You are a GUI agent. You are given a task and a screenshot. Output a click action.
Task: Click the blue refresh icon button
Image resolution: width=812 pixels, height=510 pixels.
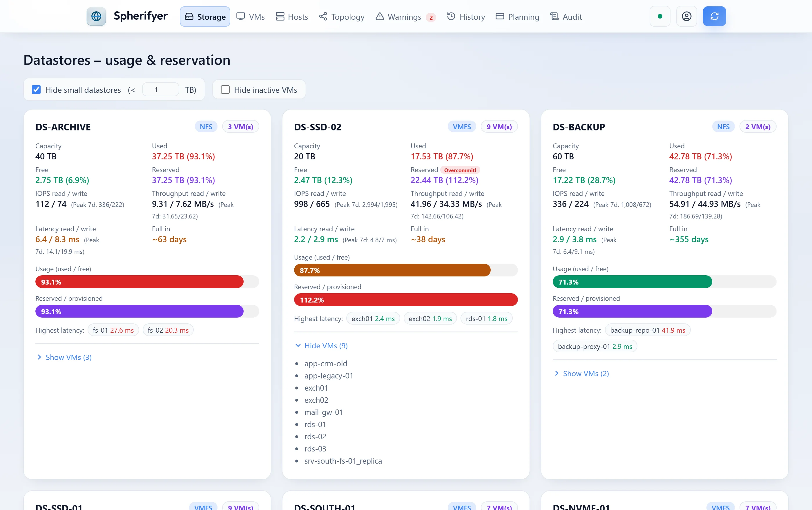(714, 17)
